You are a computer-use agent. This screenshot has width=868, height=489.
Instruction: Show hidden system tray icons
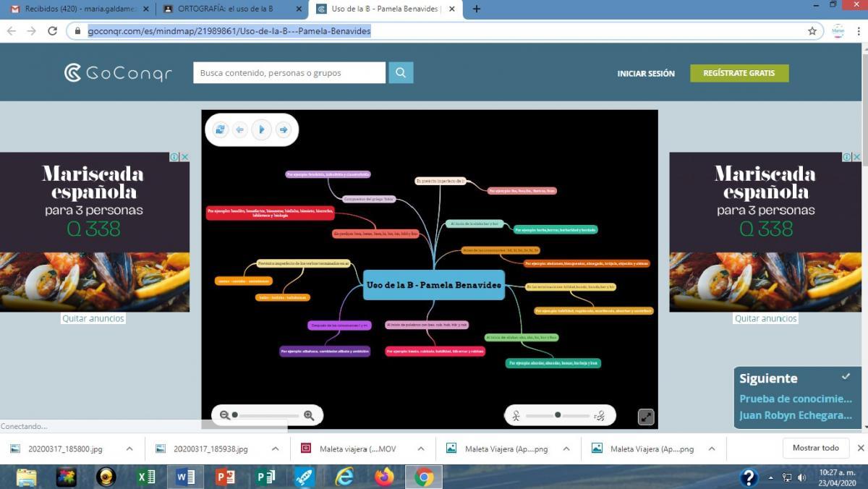(x=771, y=477)
